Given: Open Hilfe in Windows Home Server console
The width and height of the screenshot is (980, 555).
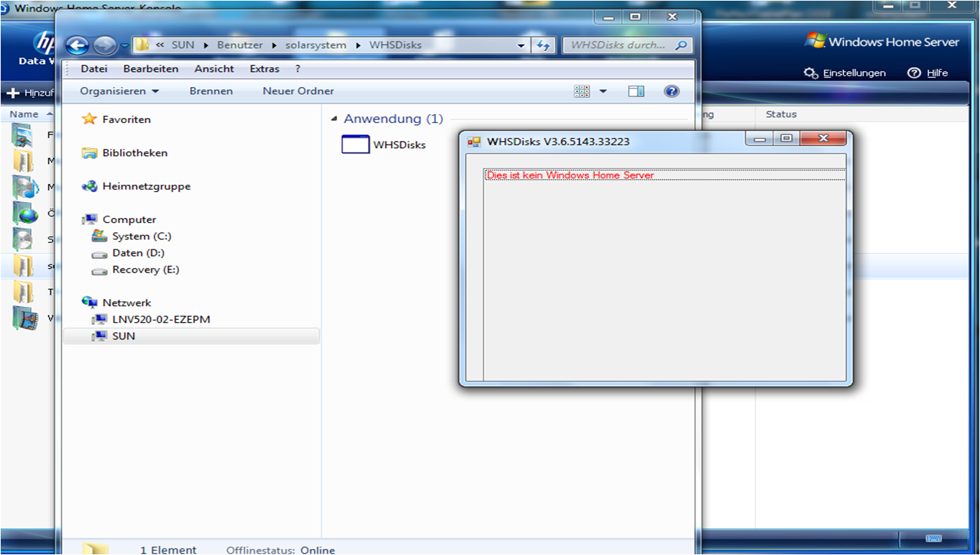Looking at the screenshot, I should (x=928, y=73).
